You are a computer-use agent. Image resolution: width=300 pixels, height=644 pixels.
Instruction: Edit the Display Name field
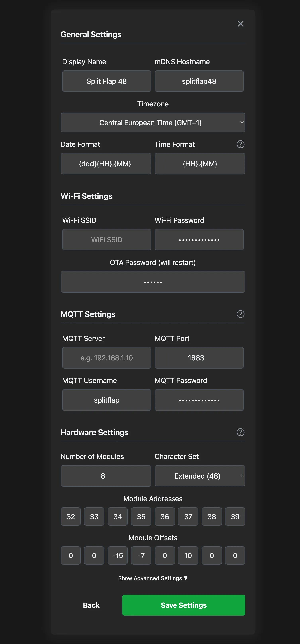(106, 81)
